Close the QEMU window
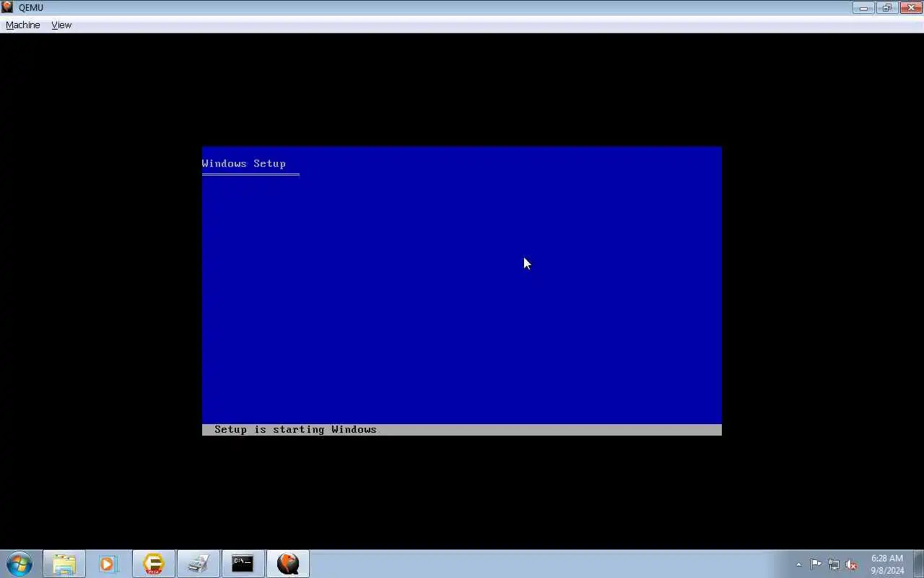 tap(910, 8)
